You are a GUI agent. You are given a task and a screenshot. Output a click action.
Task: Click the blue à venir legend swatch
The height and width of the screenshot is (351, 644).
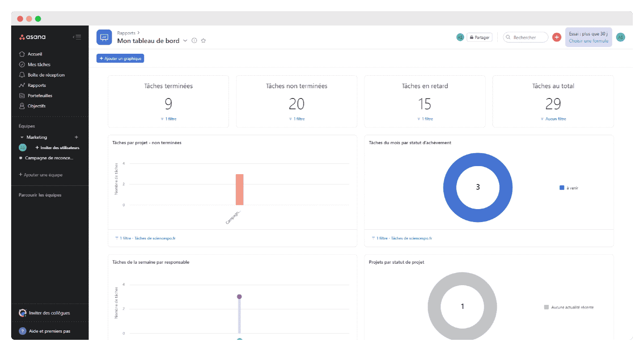click(x=562, y=188)
